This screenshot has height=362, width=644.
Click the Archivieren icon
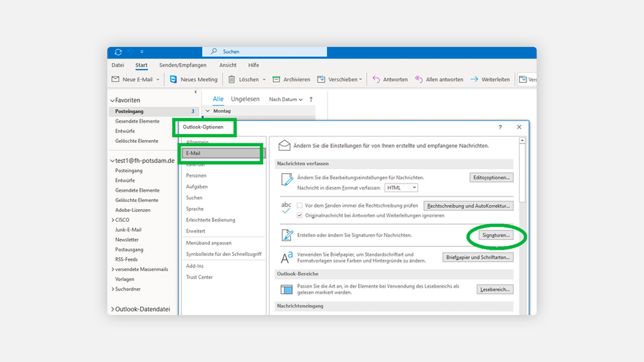(x=276, y=79)
